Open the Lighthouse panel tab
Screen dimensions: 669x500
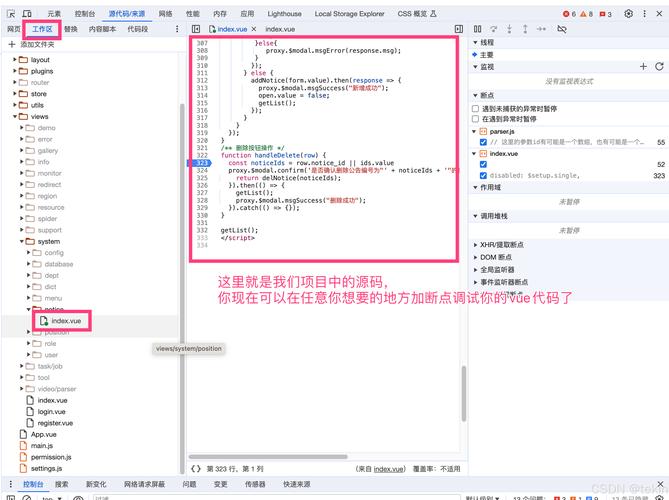pos(284,14)
